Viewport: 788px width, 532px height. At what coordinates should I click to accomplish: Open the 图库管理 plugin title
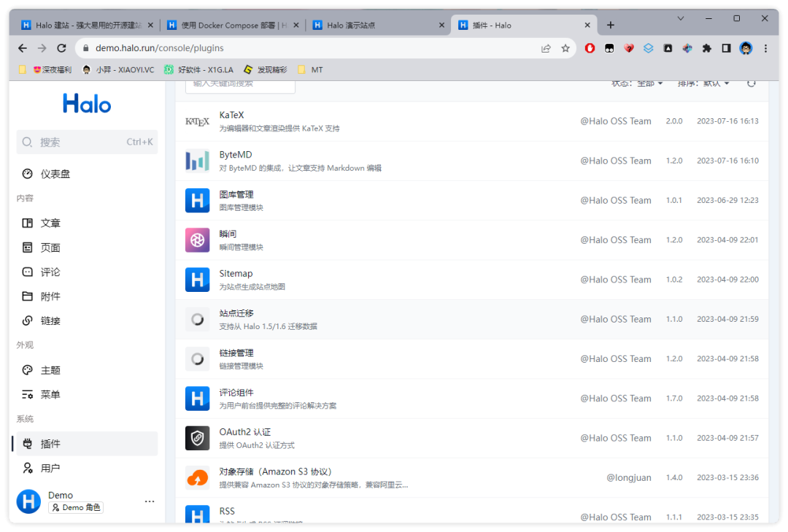tap(236, 194)
